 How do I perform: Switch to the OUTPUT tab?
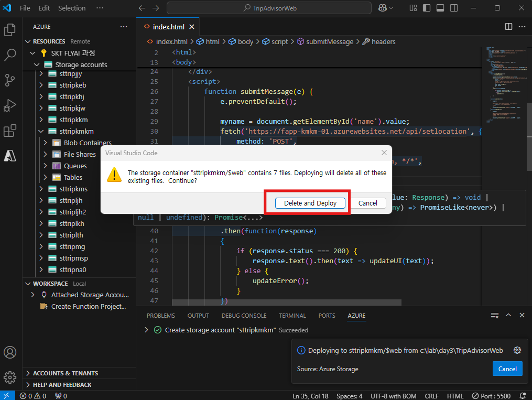198,316
